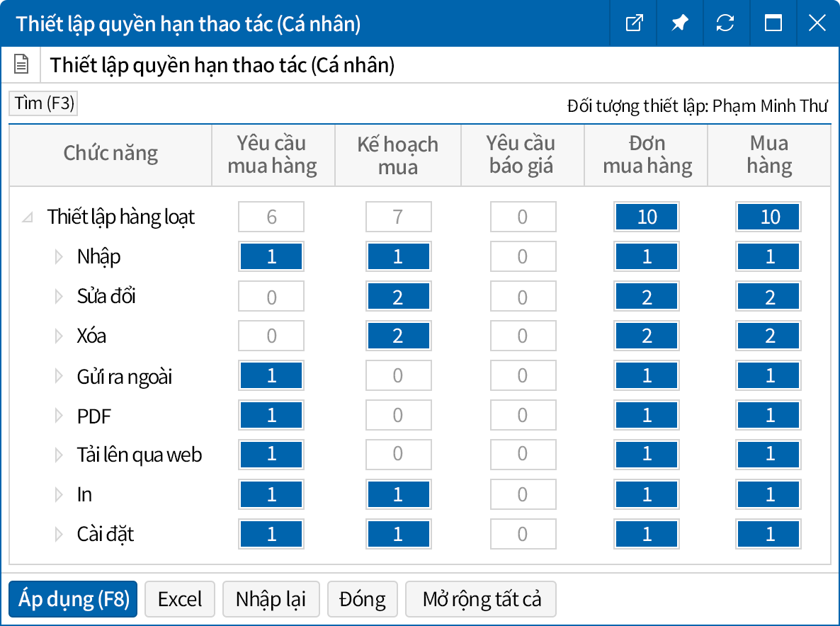Image resolution: width=840 pixels, height=626 pixels.
Task: Pin the permission settings window
Action: (680, 23)
